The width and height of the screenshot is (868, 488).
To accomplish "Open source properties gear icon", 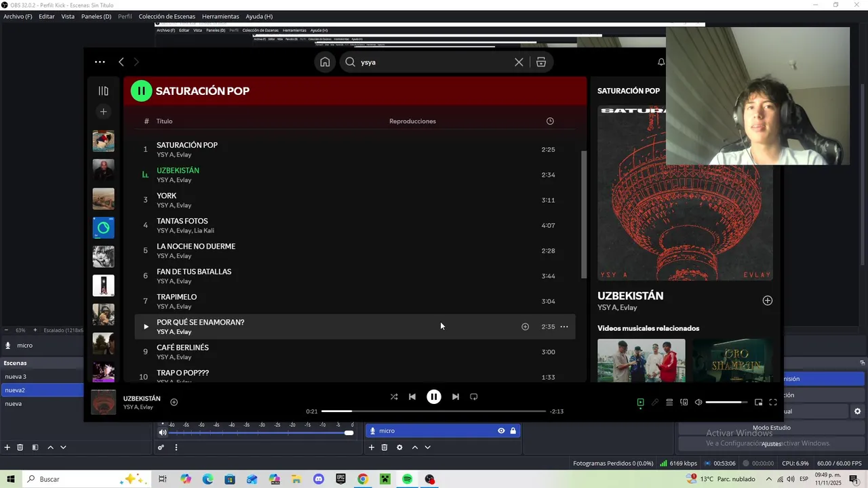I will (399, 447).
